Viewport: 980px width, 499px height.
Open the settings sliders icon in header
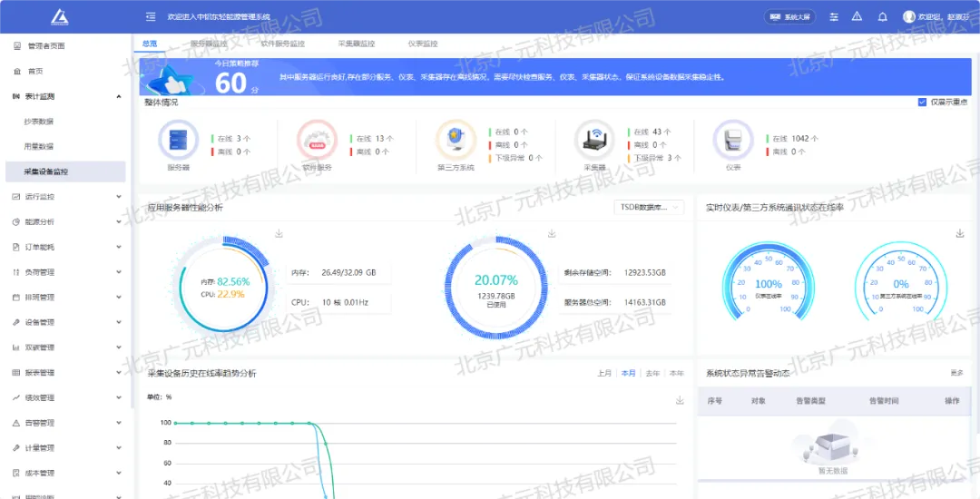(832, 16)
